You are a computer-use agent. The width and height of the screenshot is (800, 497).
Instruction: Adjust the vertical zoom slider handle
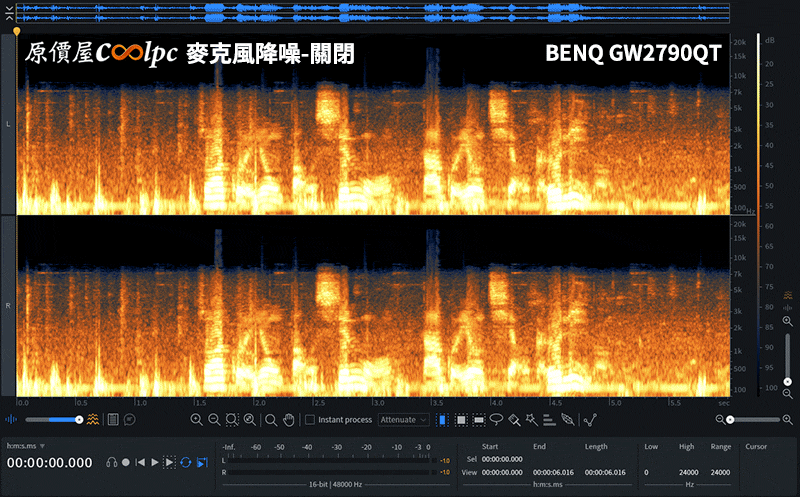788,382
